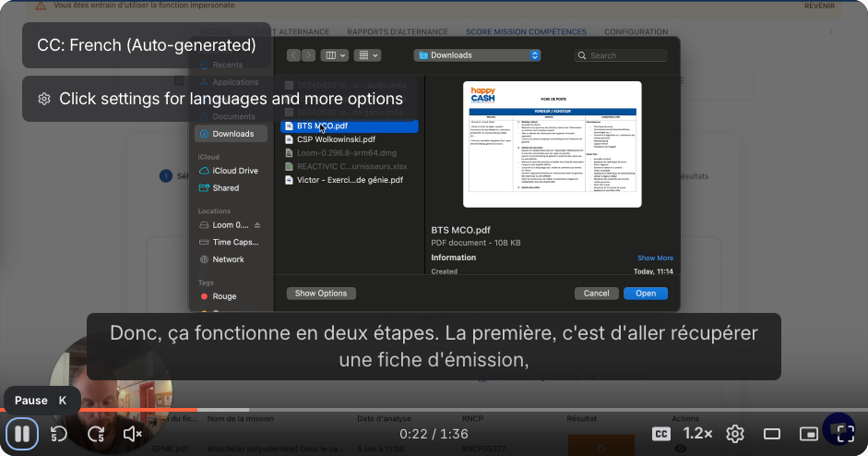Enter fullscreen mode
The height and width of the screenshot is (456, 868).
[845, 434]
